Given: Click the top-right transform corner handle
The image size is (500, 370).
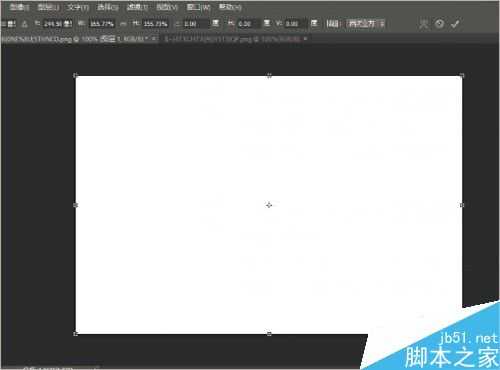Looking at the screenshot, I should click(462, 76).
